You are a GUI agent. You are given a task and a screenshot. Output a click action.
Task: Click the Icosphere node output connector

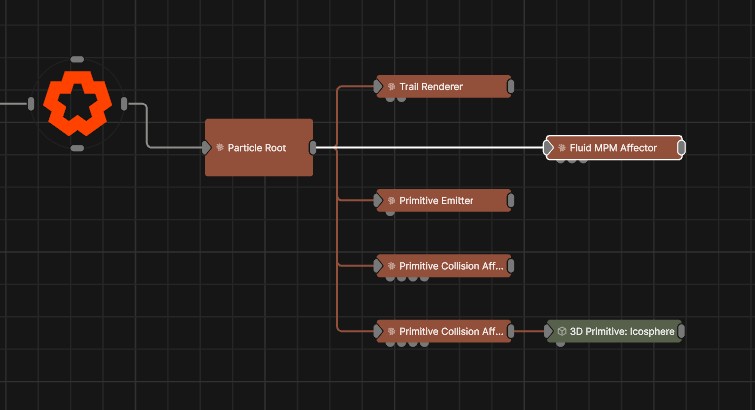(x=681, y=331)
